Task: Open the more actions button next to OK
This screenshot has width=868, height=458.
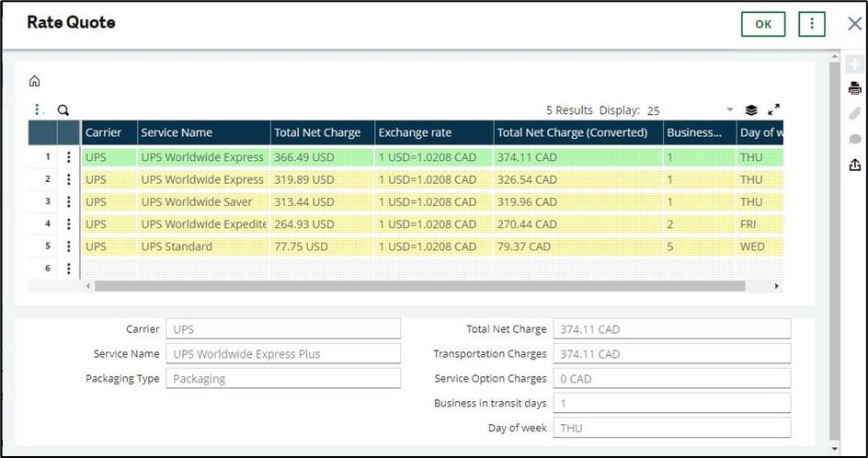Action: [812, 24]
